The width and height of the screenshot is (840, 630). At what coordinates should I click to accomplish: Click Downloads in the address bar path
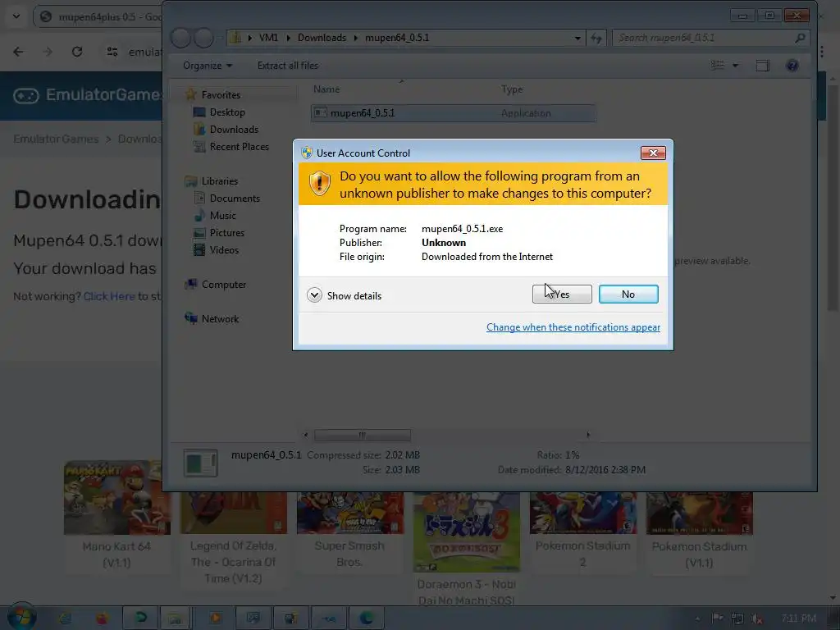click(x=322, y=38)
